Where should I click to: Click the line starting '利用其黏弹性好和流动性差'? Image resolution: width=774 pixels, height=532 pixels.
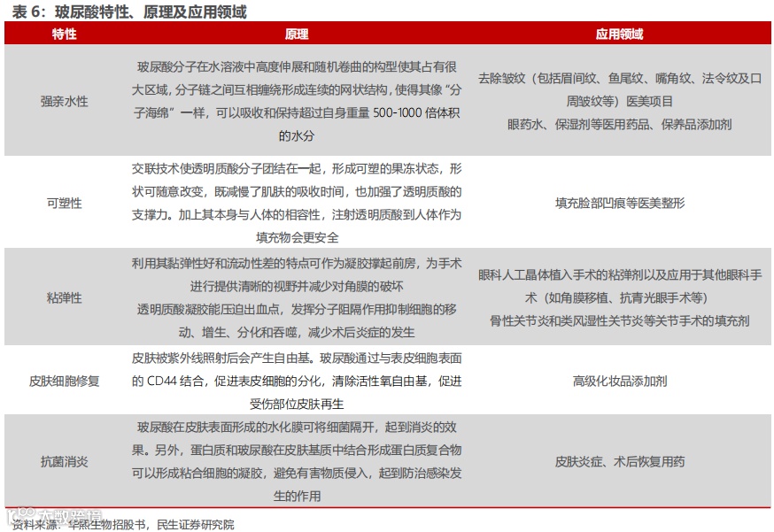click(297, 264)
